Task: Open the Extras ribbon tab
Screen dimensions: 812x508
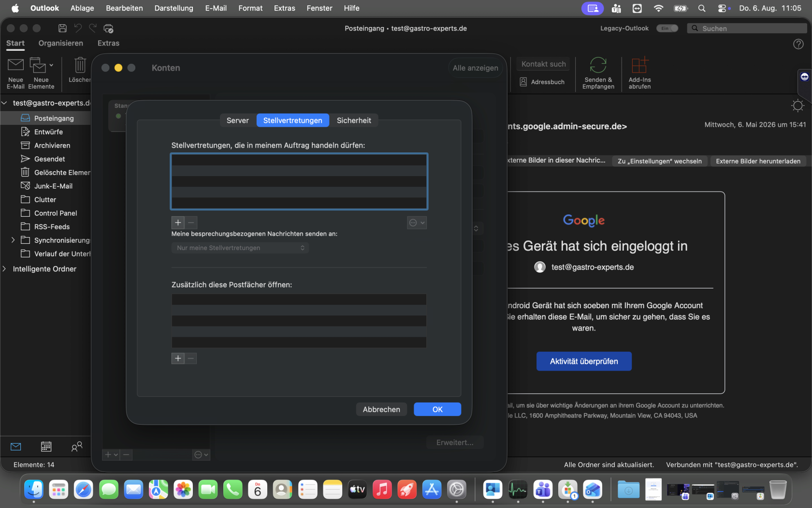Action: tap(108, 43)
